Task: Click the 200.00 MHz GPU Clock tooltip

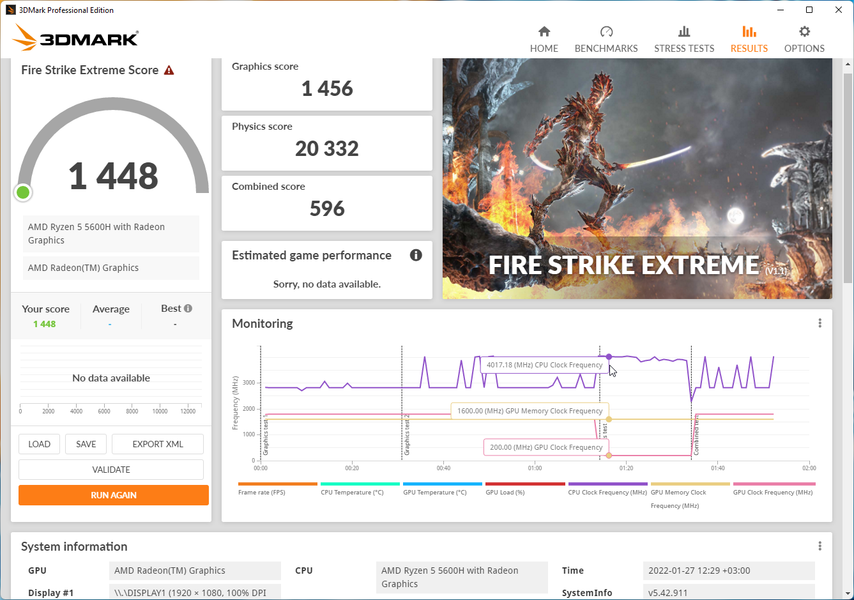Action: 546,448
